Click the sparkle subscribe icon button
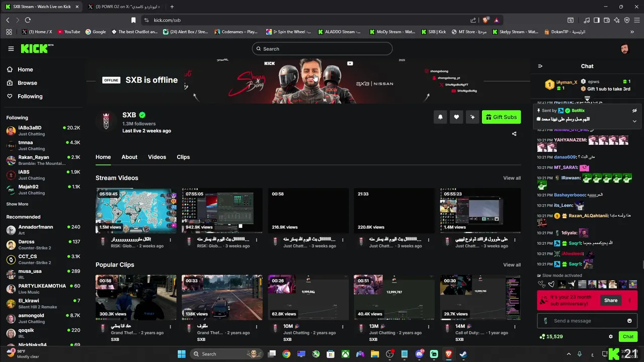 coord(472,117)
